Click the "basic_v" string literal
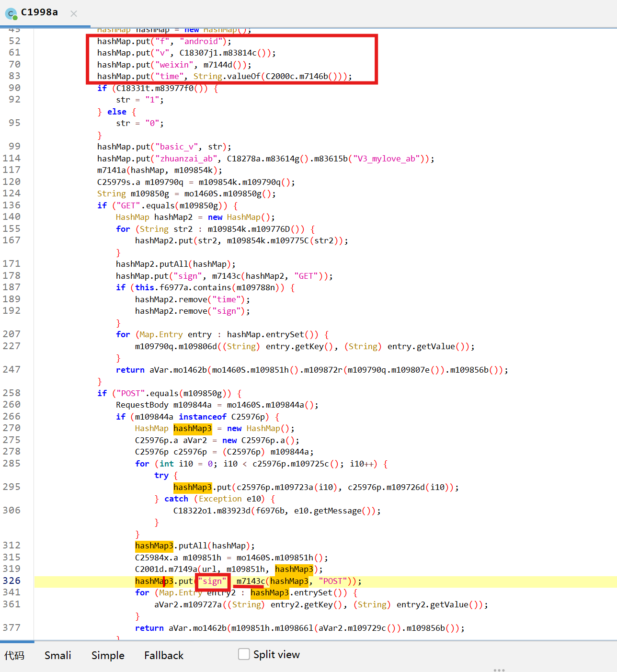 pos(177,147)
